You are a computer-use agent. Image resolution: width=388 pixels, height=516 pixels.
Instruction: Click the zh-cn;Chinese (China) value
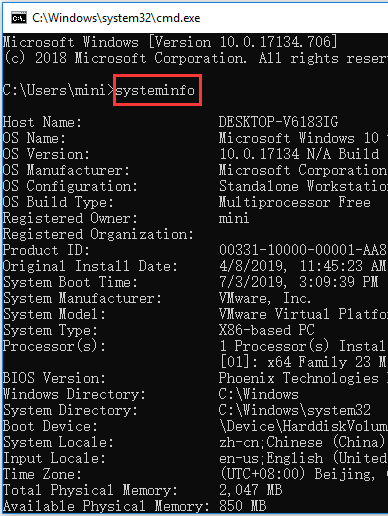[303, 442]
